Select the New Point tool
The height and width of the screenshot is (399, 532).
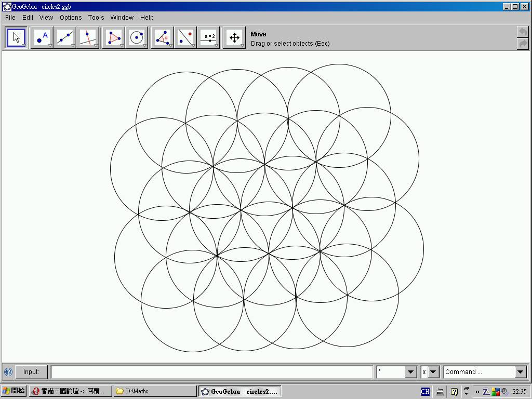coord(42,37)
